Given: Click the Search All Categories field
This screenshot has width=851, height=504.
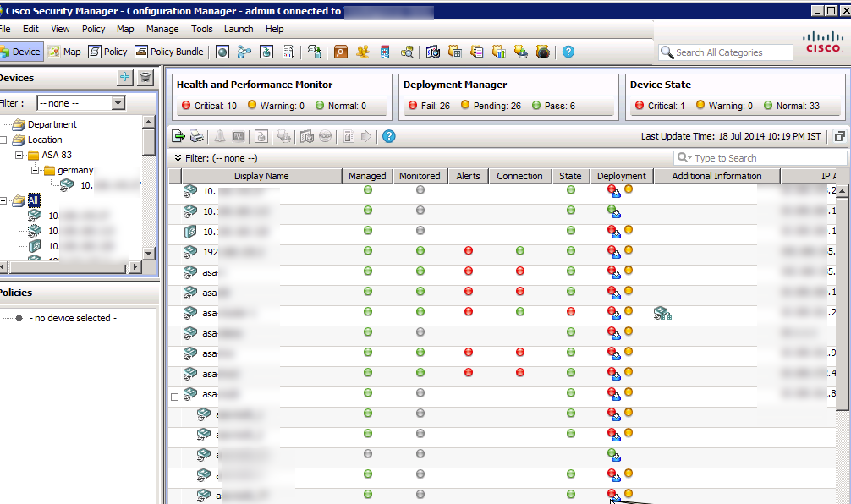Looking at the screenshot, I should 733,52.
